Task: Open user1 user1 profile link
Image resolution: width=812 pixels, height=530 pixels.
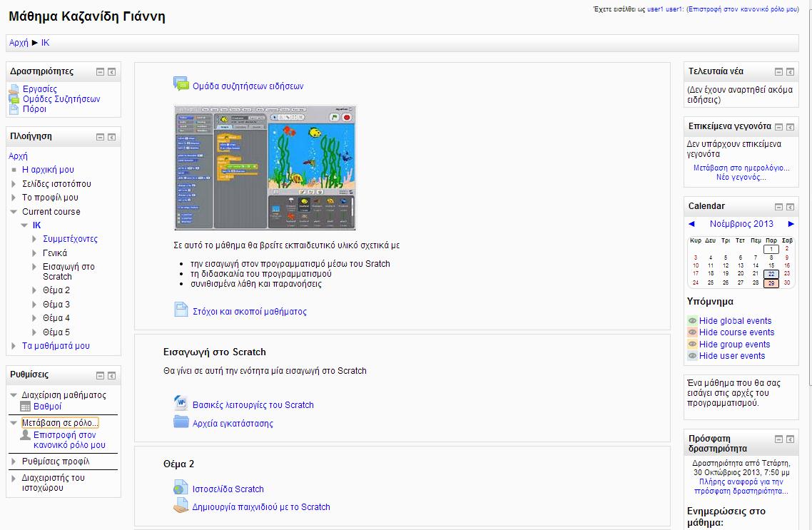Action: click(x=665, y=9)
